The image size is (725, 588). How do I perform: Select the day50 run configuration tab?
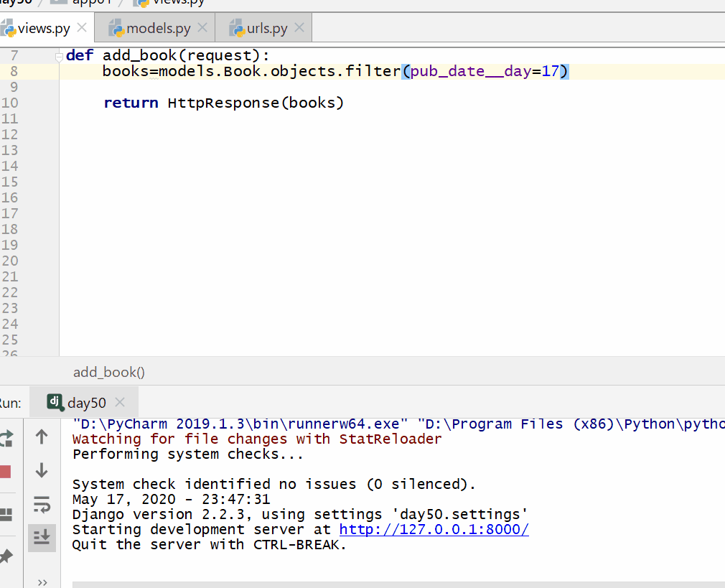(86, 403)
